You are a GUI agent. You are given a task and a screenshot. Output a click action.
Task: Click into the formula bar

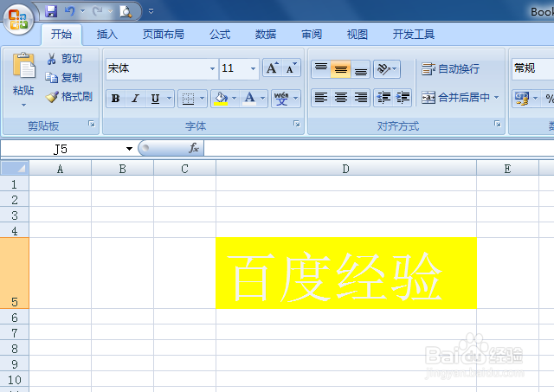379,148
